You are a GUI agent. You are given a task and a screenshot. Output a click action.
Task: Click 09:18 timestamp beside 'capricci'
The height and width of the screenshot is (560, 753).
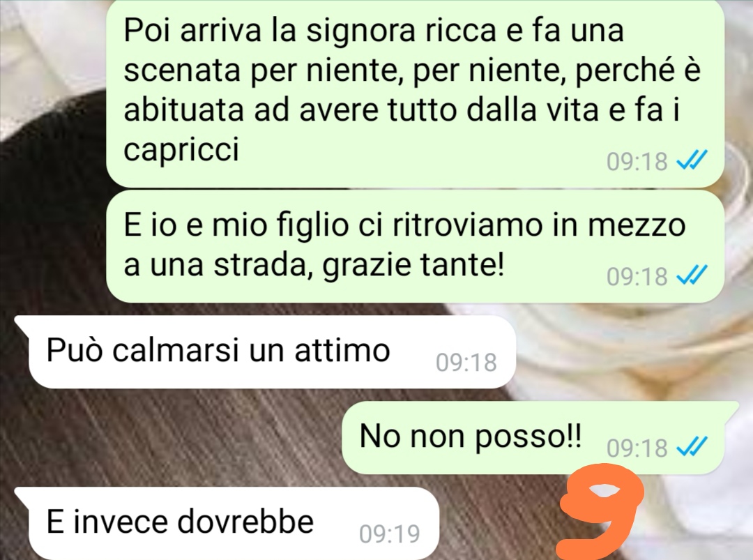coord(637,161)
